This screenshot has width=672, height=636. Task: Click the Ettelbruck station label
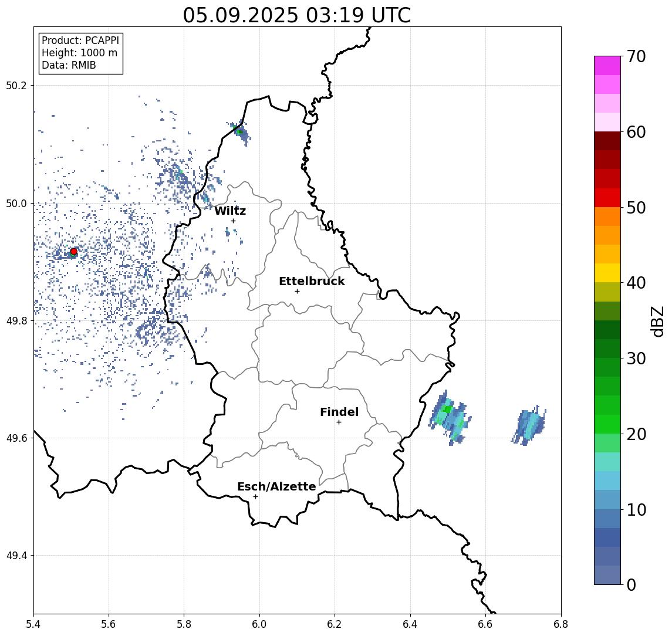click(x=312, y=281)
